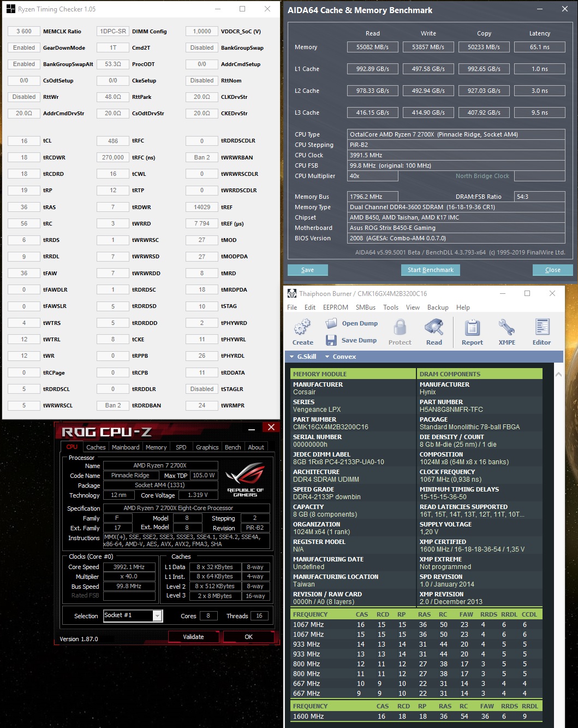578x728 pixels.
Task: Switch to the SPD tab in CPU-Z
Action: (x=181, y=447)
